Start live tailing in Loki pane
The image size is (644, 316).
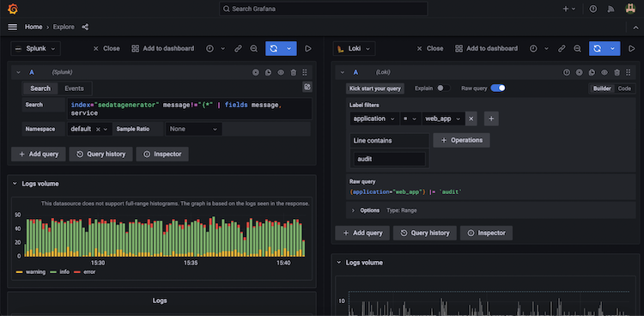tap(632, 48)
